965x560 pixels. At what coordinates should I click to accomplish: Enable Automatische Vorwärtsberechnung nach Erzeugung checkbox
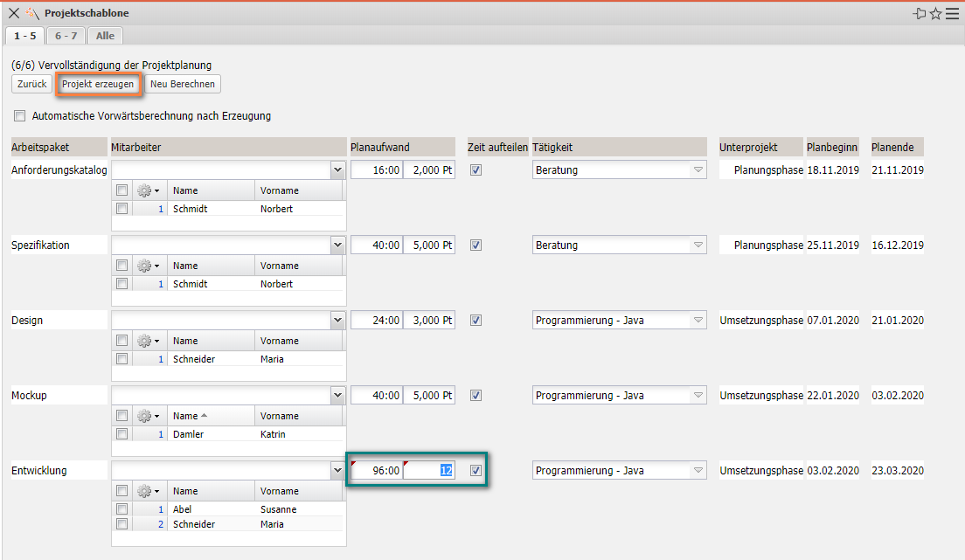coord(20,115)
